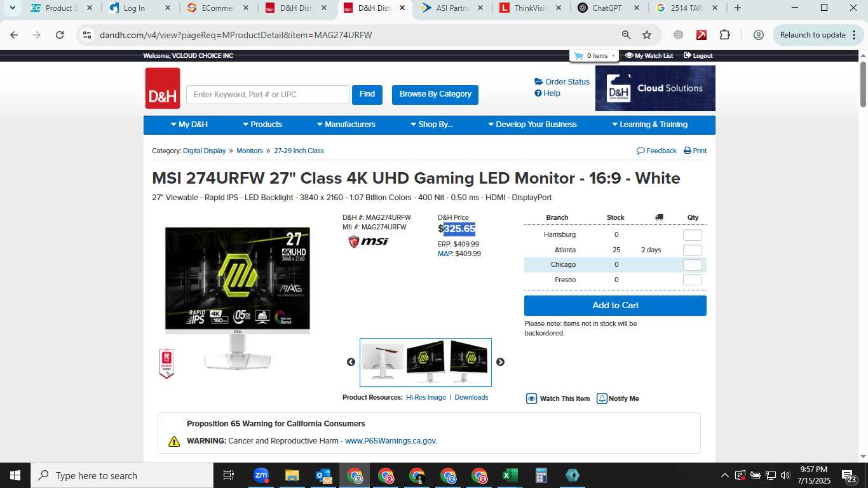Show previous product thumbnail with left arrow

tap(351, 362)
